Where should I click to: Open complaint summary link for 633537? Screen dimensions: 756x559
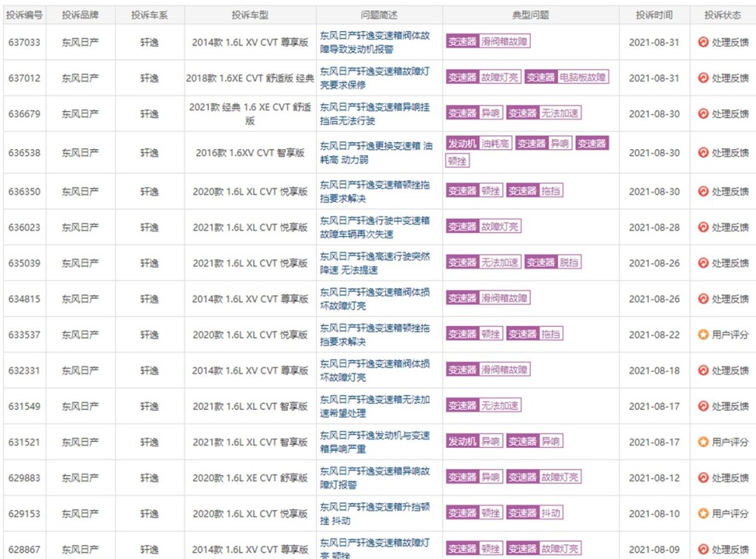tap(375, 334)
